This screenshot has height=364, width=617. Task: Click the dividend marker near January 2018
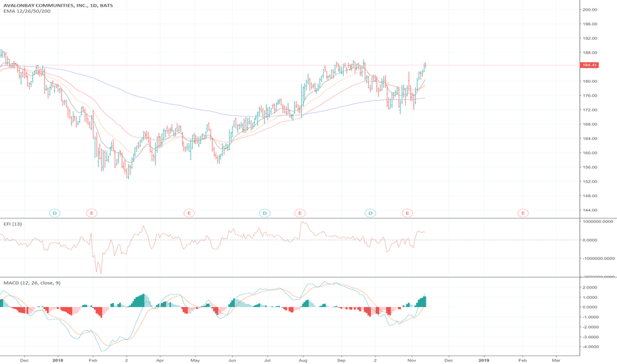(x=55, y=213)
